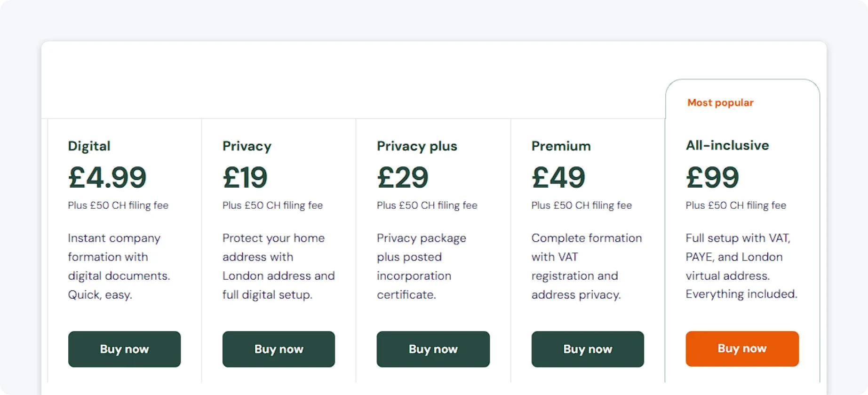Click Buy now for the Privacy plan
This screenshot has height=395, width=868.
(279, 349)
